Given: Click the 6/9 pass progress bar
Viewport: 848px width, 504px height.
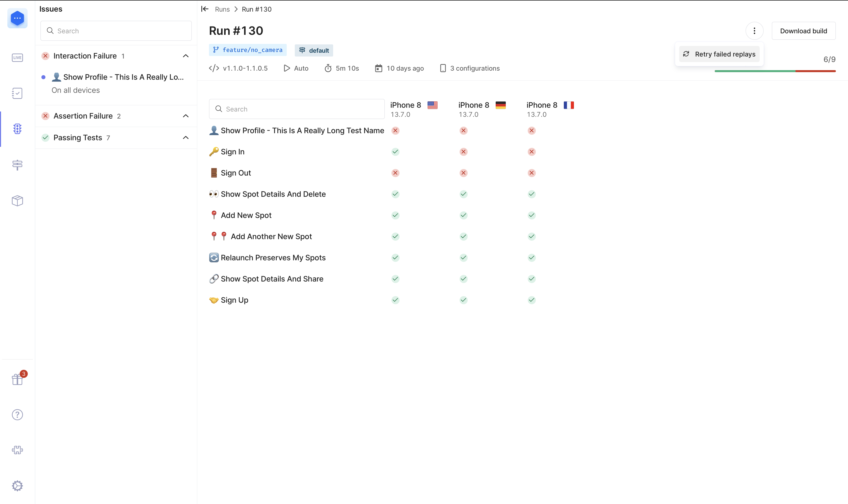Looking at the screenshot, I should tap(775, 71).
